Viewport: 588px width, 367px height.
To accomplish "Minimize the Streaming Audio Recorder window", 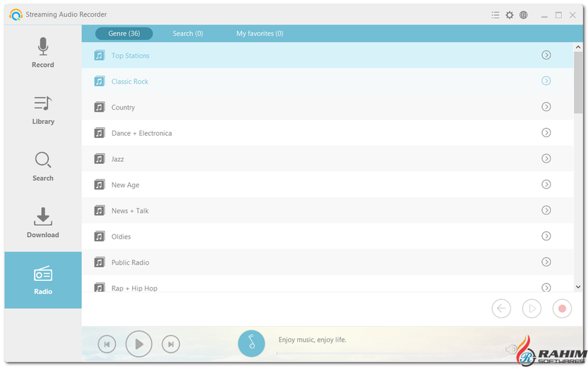I will (544, 16).
